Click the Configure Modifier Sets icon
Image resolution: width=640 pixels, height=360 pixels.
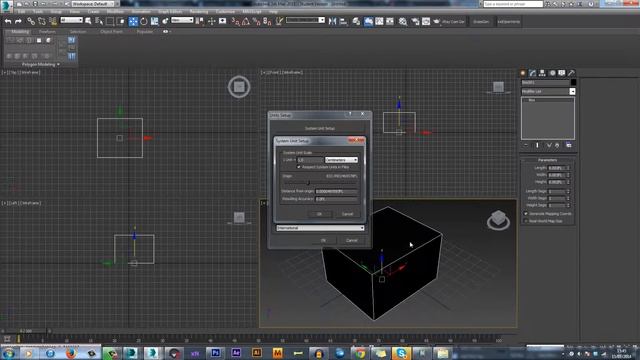(569, 145)
